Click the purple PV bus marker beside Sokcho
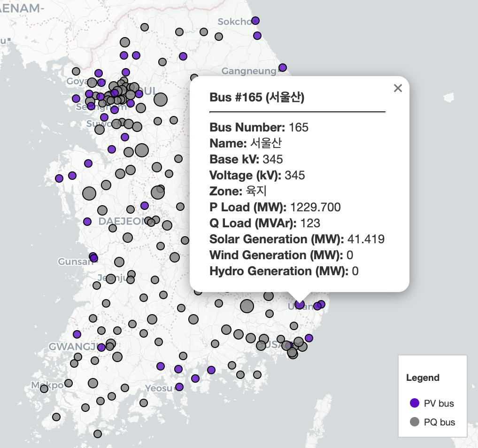 255,21
